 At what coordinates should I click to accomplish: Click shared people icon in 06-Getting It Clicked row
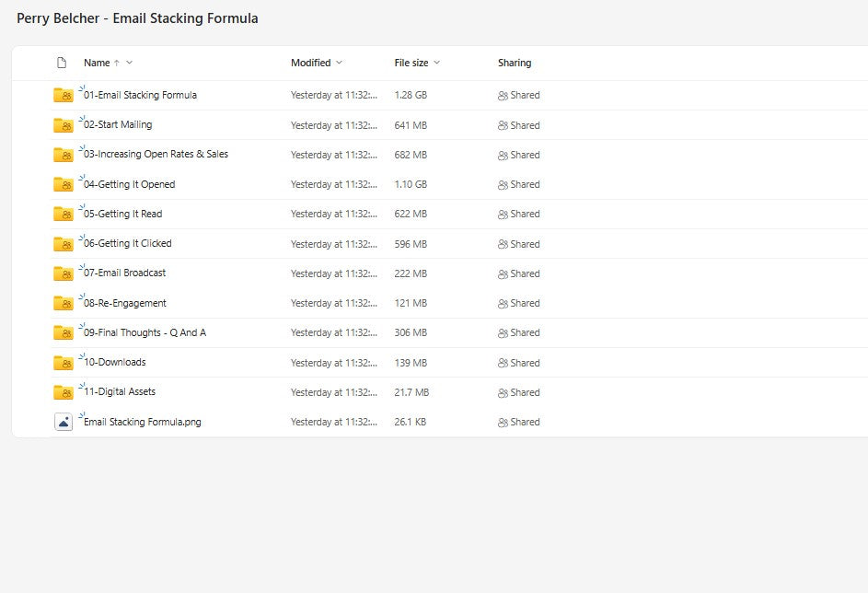[x=503, y=244]
